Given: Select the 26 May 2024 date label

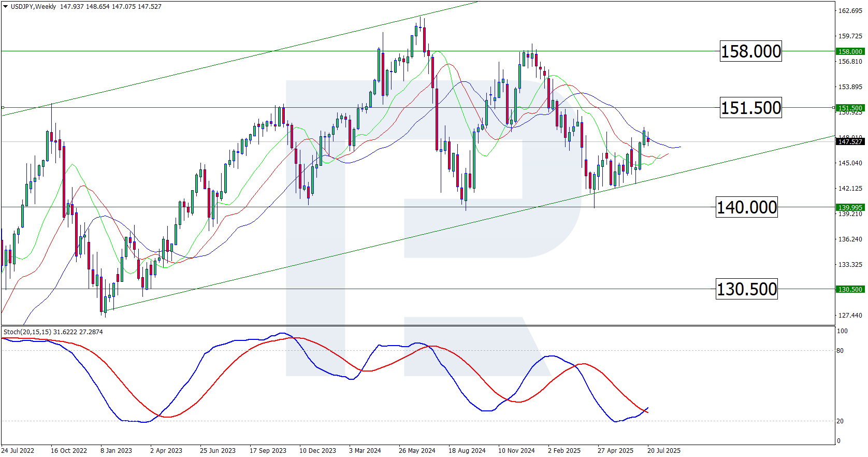Looking at the screenshot, I should coord(417,450).
